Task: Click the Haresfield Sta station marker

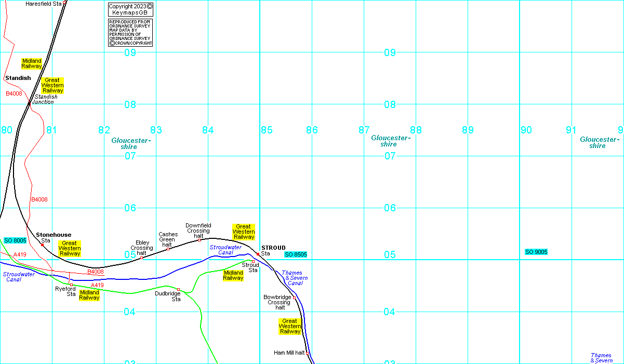Action: [x=64, y=3]
